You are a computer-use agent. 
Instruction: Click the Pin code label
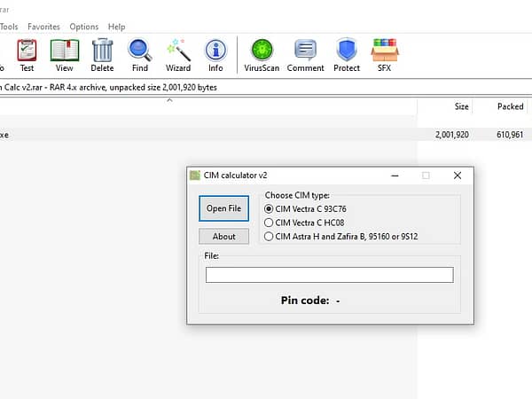pyautogui.click(x=305, y=301)
